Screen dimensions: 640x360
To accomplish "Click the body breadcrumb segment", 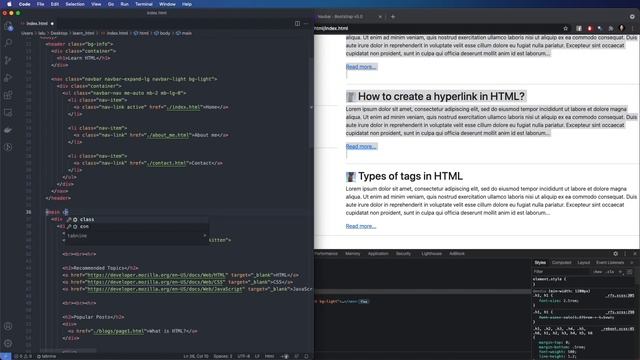I will [162, 33].
